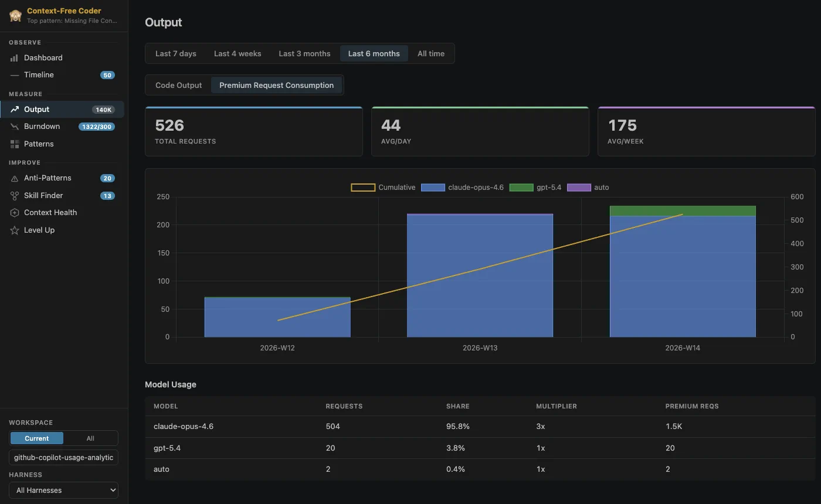
Task: Click the Burndown down-trend icon
Action: 15,127
